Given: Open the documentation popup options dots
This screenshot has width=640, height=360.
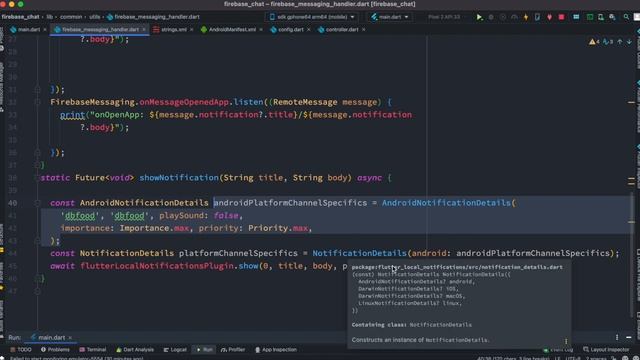Looking at the screenshot, I should (x=566, y=341).
